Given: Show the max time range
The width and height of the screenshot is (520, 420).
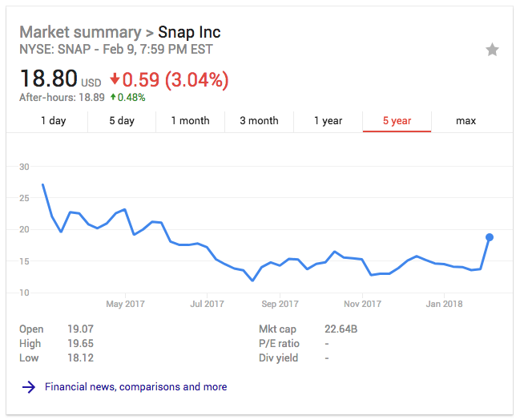Looking at the screenshot, I should 466,121.
